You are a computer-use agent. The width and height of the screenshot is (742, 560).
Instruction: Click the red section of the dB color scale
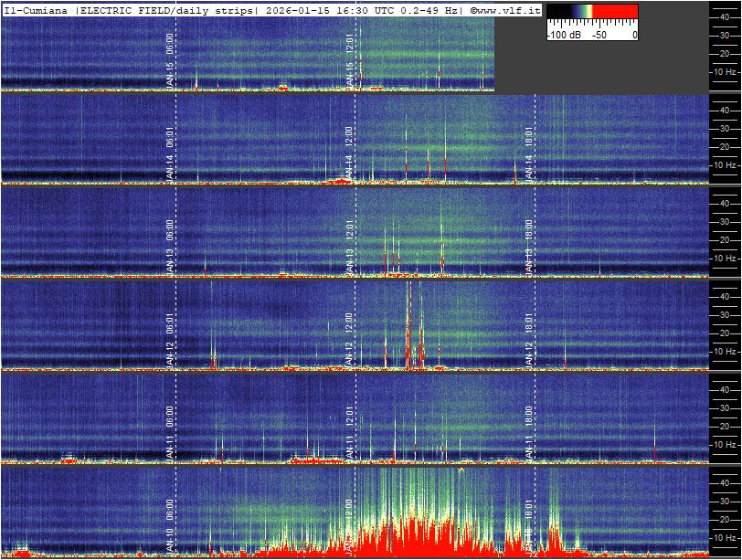coord(616,12)
